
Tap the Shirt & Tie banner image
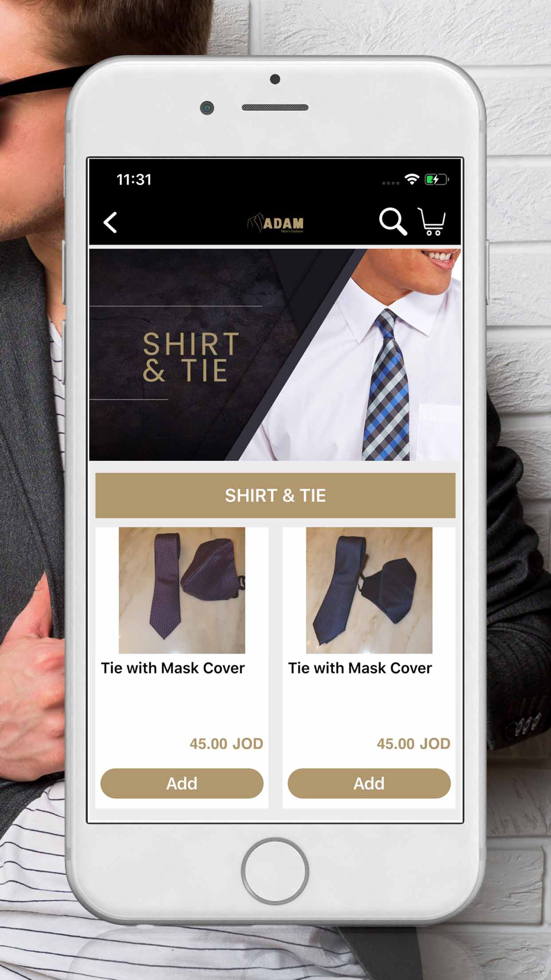(x=275, y=354)
